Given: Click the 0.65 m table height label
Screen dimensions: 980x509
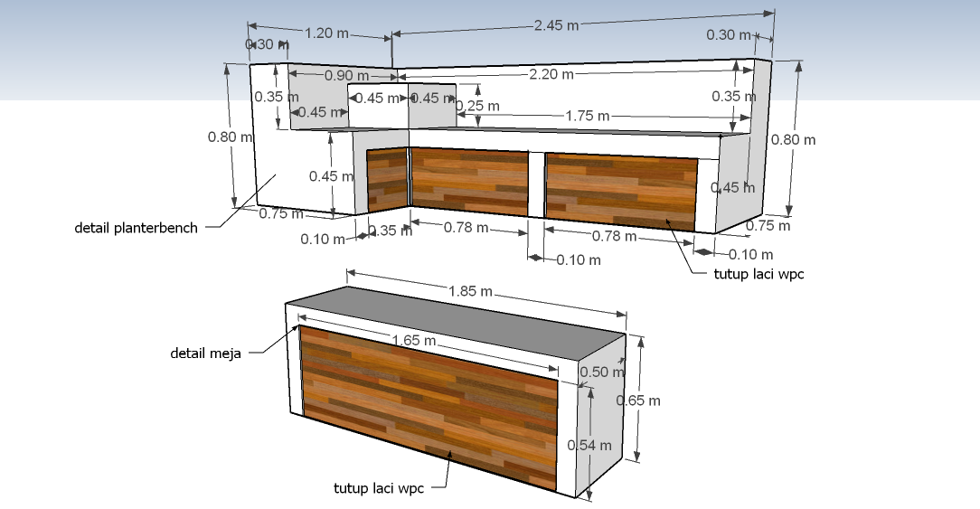Looking at the screenshot, I should (638, 401).
